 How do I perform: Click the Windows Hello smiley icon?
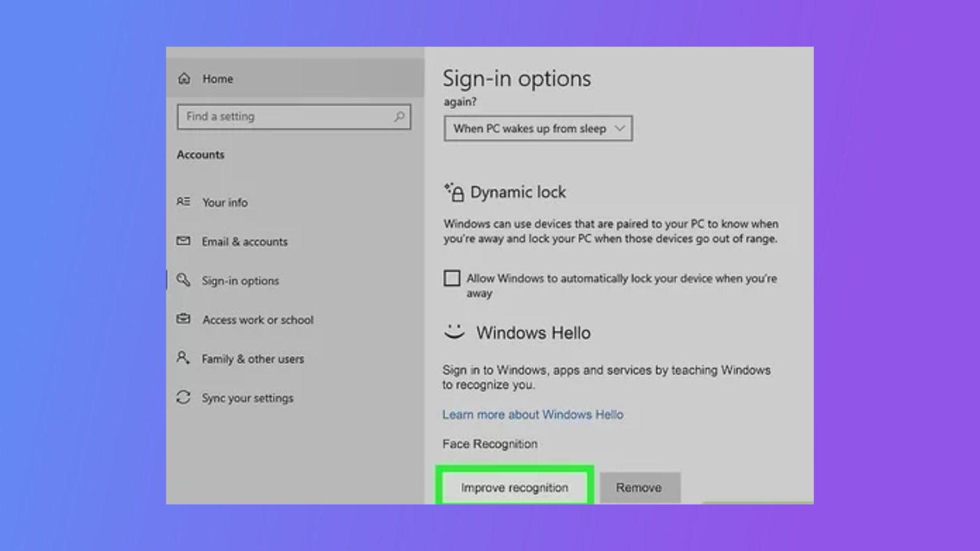(x=454, y=332)
